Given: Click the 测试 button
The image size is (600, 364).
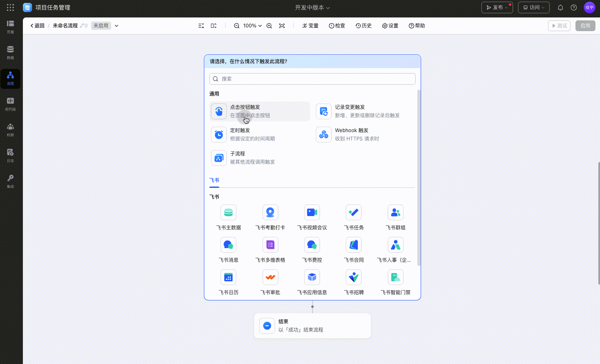Looking at the screenshot, I should click(x=559, y=26).
